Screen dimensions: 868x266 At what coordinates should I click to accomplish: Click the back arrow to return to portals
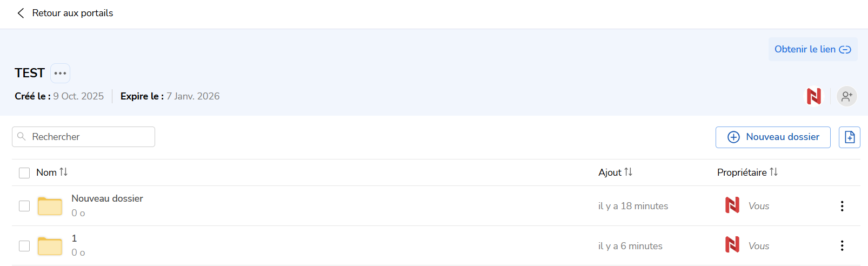point(21,13)
